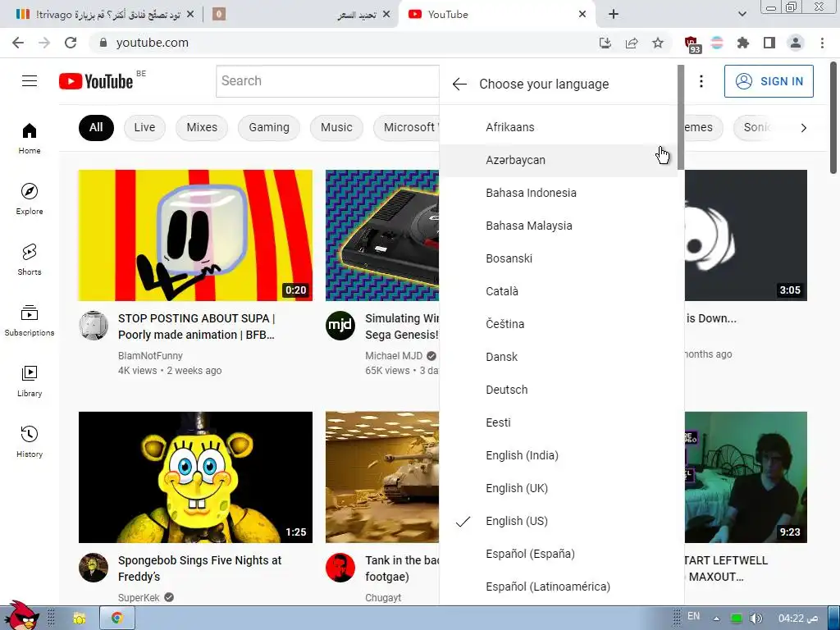The image size is (840, 630).
Task: Open Chrome from the taskbar
Action: (116, 619)
